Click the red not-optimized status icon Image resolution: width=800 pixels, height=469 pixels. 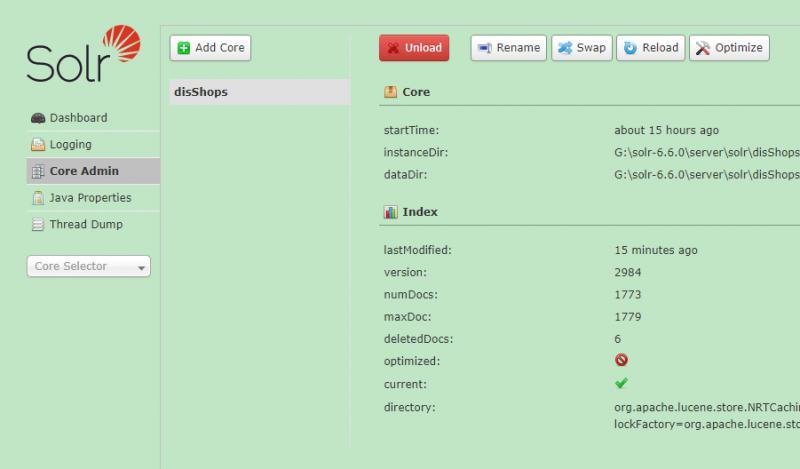(x=621, y=360)
